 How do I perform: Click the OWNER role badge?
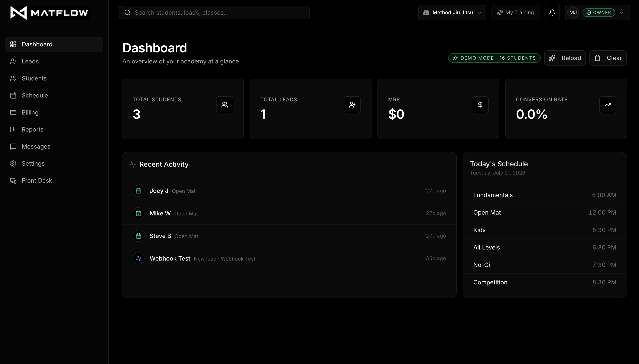click(x=599, y=13)
